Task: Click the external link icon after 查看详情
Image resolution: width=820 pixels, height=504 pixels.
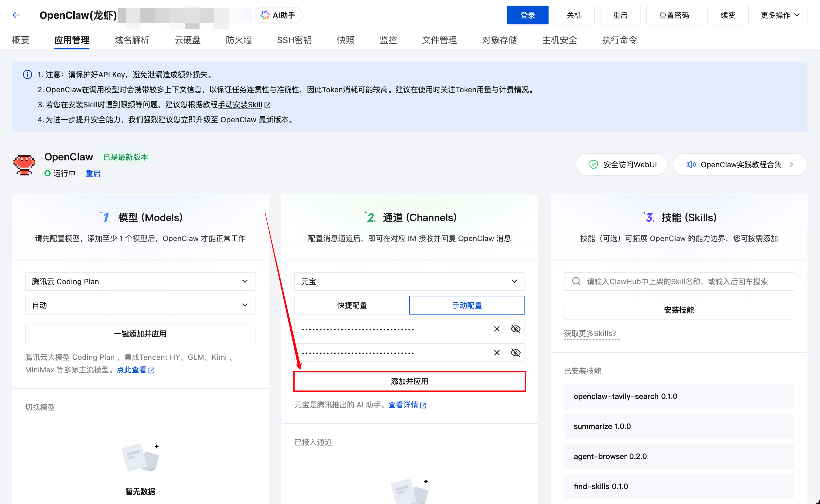Action: pos(423,405)
